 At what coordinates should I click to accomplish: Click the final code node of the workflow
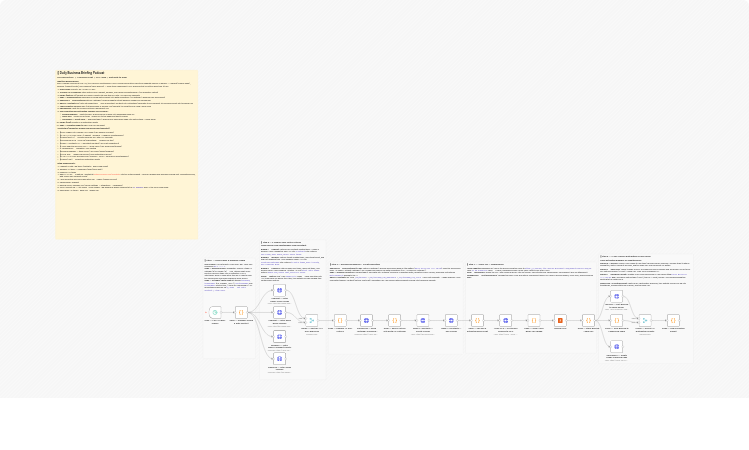674,320
